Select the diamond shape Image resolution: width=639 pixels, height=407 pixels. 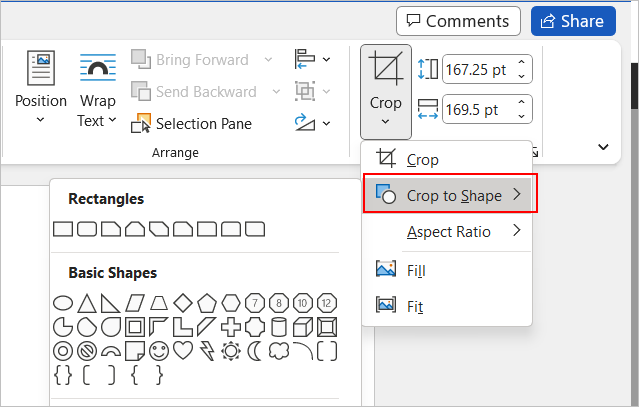(183, 302)
